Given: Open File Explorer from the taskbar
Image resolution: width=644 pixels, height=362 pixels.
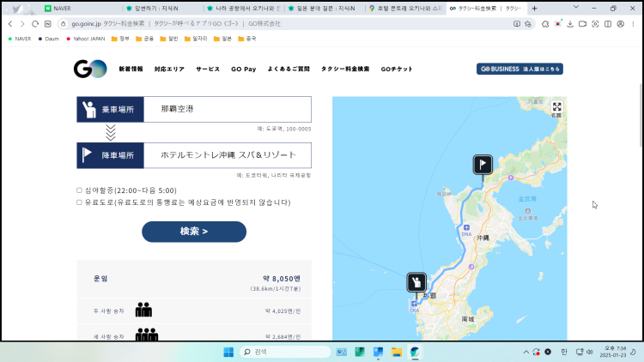Looking at the screenshot, I should (397, 352).
